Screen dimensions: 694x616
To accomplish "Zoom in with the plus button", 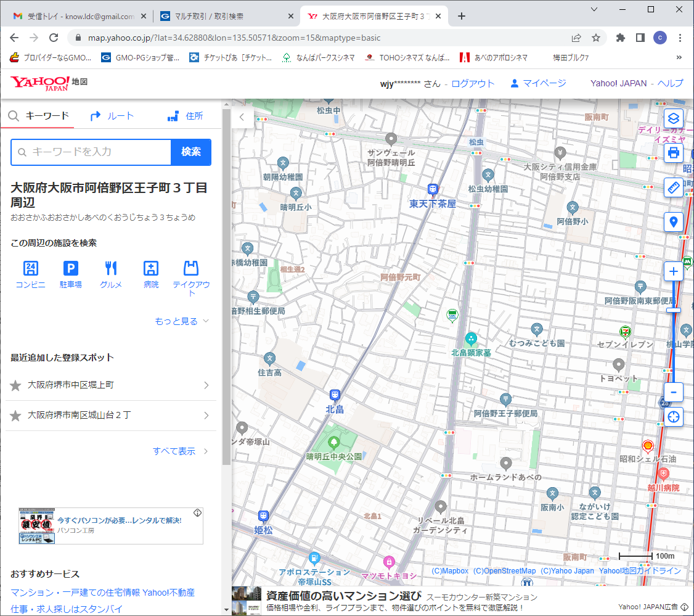I will point(673,272).
